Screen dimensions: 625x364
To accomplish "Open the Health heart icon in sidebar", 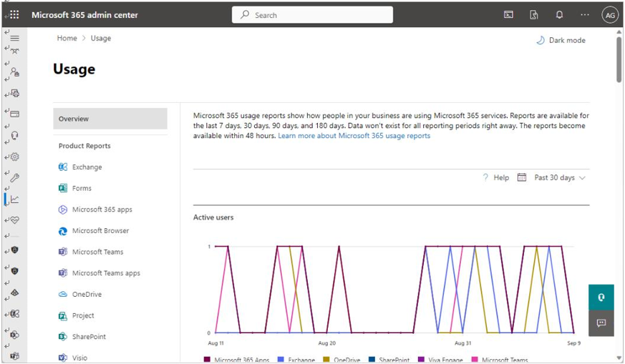I will 15,220.
